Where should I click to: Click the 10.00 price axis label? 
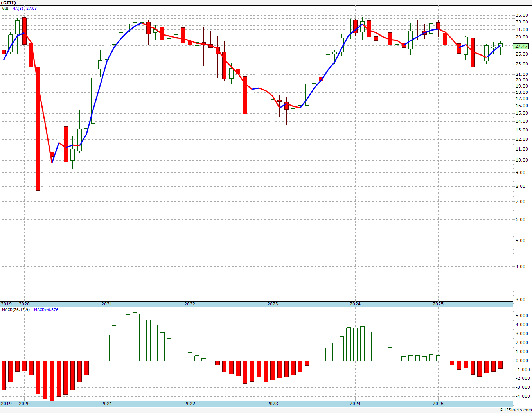click(521, 160)
